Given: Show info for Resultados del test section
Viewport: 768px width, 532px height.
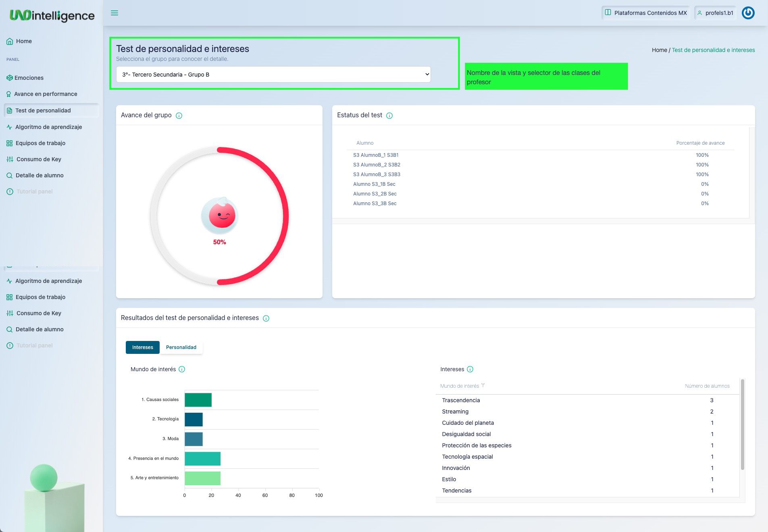Looking at the screenshot, I should (x=266, y=318).
